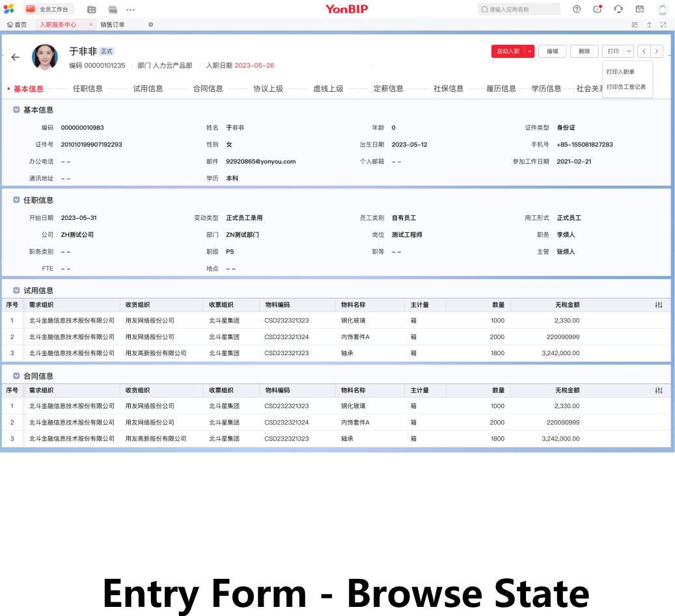Click phone number +85-155081827283
This screenshot has height=616, width=675.
tap(585, 144)
